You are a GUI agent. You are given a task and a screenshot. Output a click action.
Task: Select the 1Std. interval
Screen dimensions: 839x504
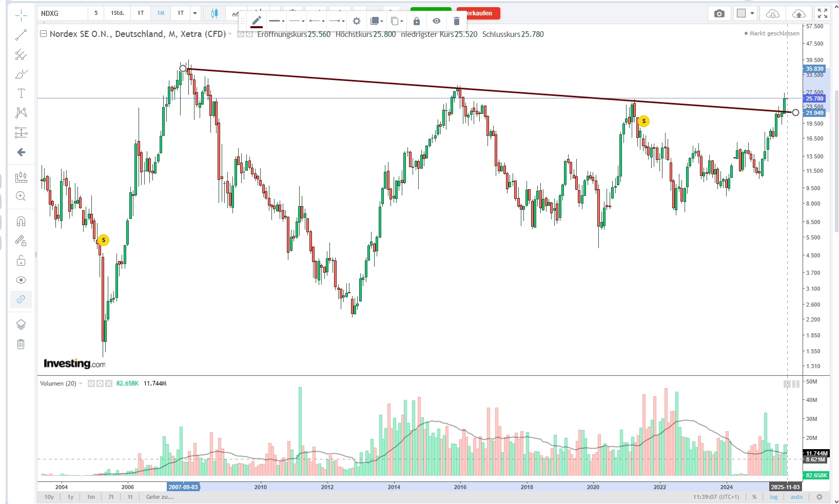click(x=118, y=13)
